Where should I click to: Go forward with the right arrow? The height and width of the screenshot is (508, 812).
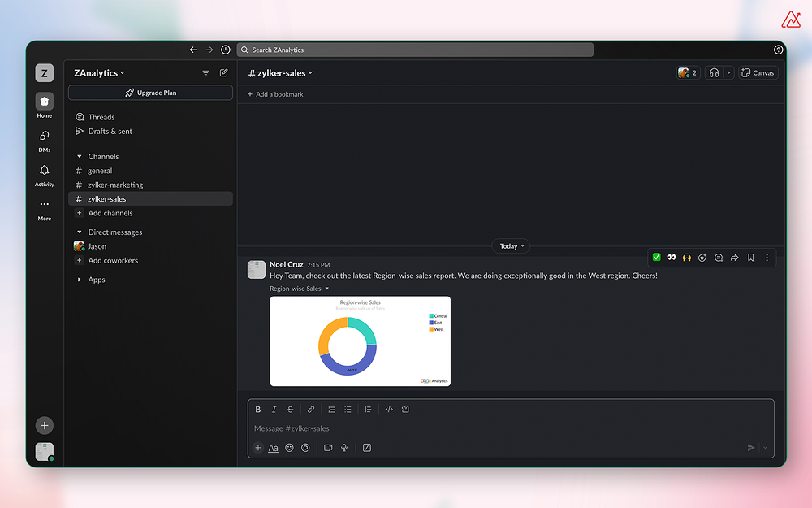pos(209,50)
